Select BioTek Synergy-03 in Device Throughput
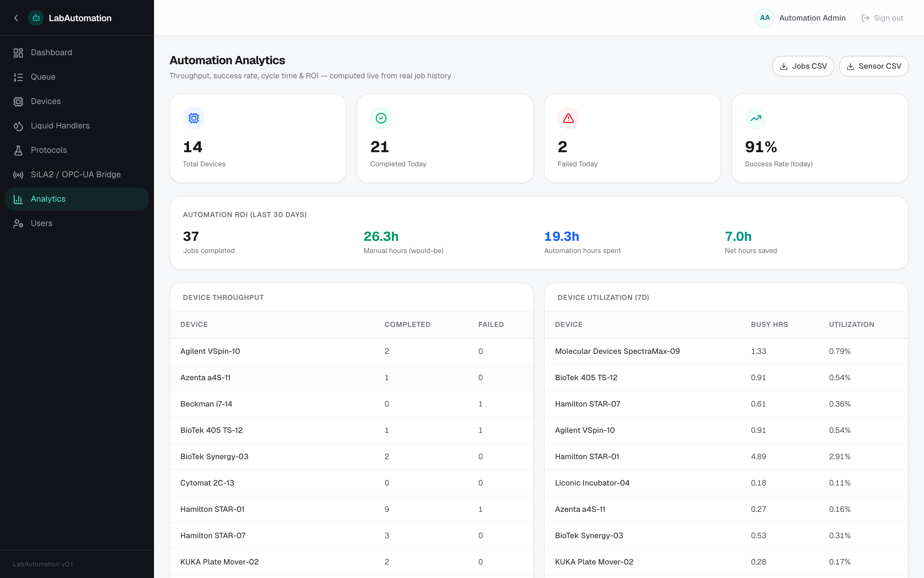Image resolution: width=924 pixels, height=578 pixels. pyautogui.click(x=351, y=457)
